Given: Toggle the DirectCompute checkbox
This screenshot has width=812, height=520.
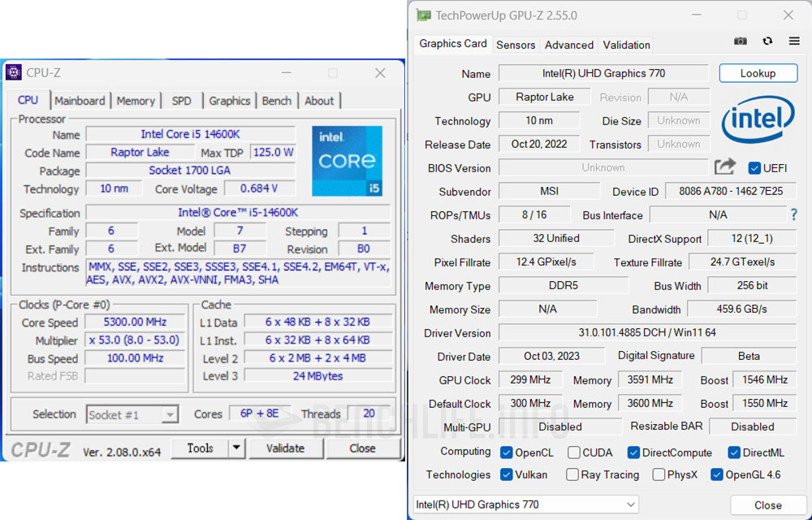Looking at the screenshot, I should 633,453.
